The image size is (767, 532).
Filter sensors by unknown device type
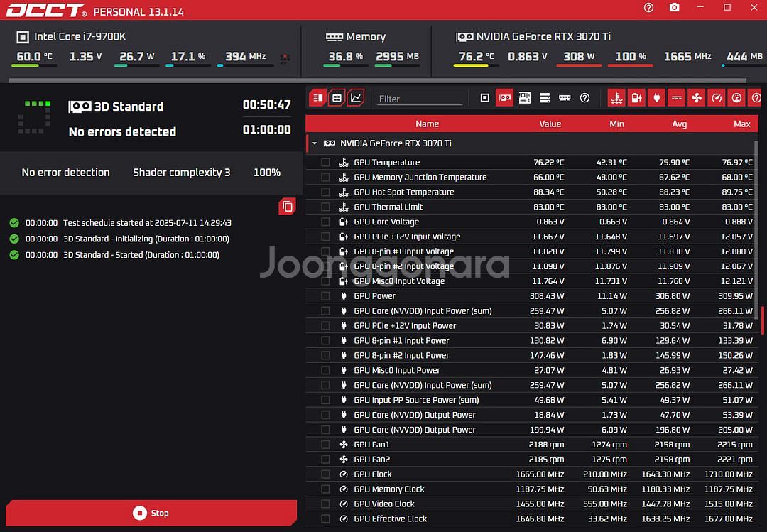pos(585,98)
